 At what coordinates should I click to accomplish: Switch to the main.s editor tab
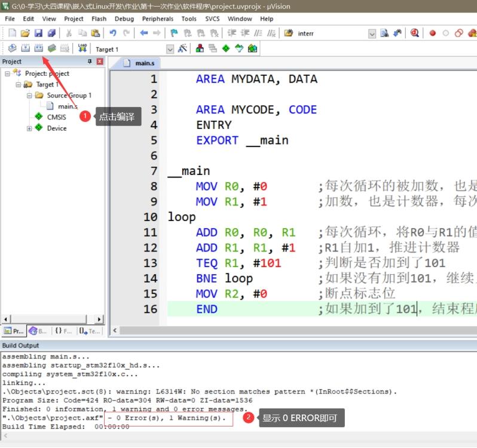point(140,63)
